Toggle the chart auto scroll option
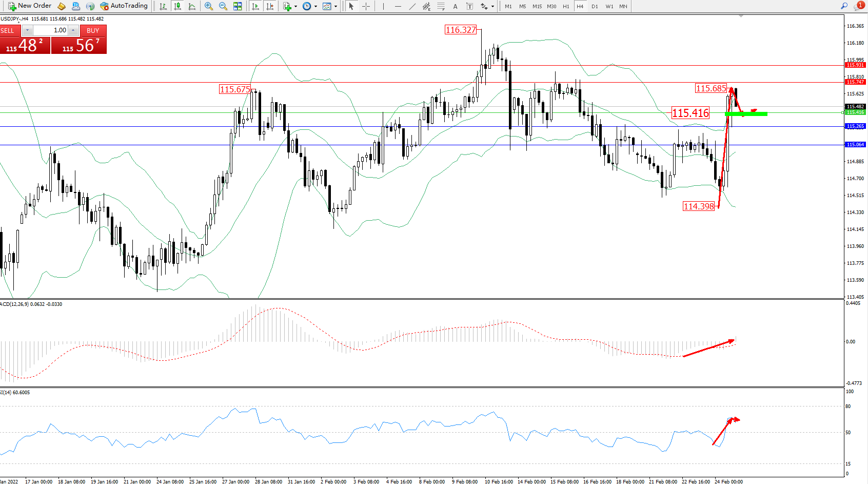The width and height of the screenshot is (868, 484). (255, 6)
